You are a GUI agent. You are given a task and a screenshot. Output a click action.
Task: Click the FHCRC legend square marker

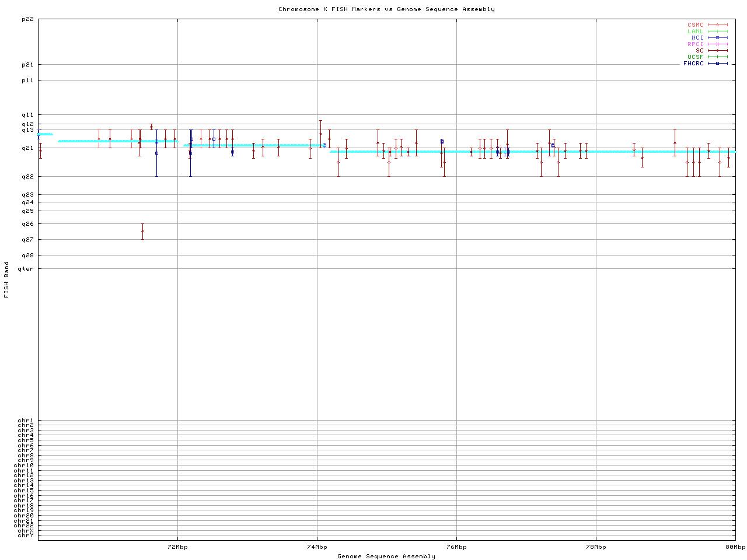(x=717, y=64)
